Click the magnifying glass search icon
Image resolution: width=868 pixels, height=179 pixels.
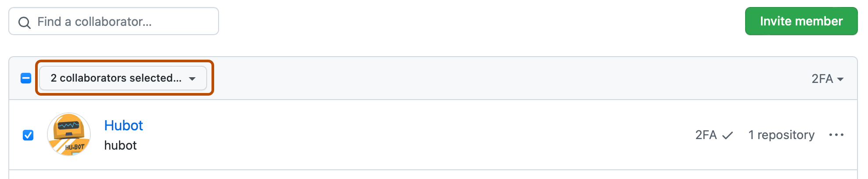(25, 22)
